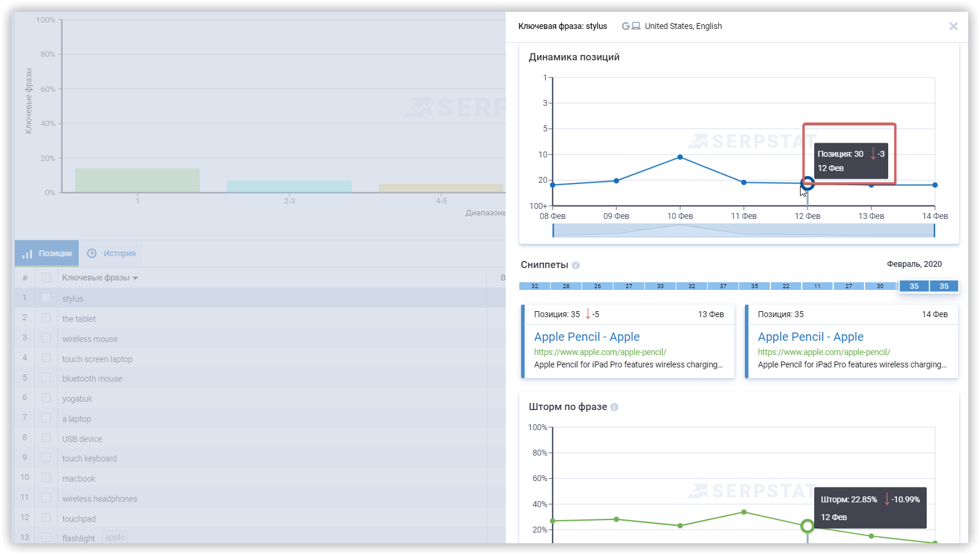Click the keyword wireless headphones
The height and width of the screenshot is (555, 980).
(99, 499)
